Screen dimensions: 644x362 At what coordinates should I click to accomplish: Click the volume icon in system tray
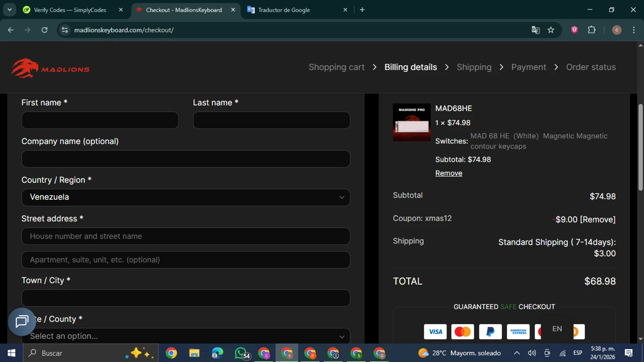[532, 353]
